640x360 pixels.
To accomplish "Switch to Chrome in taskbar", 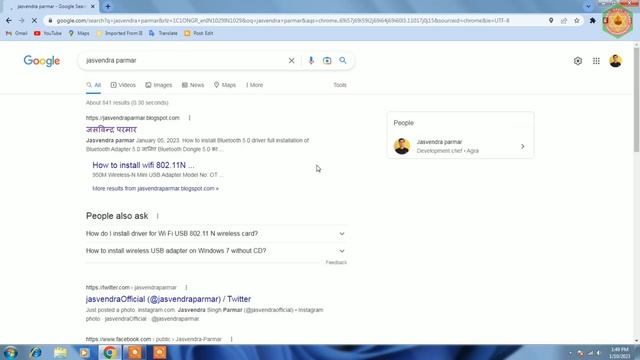I will tap(109, 353).
